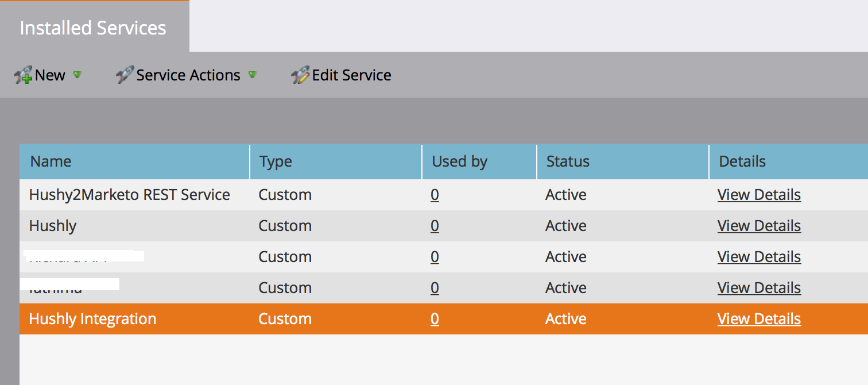Viewport: 868px width, 385px height.
Task: Click the New service rocket icon
Action: [x=23, y=75]
